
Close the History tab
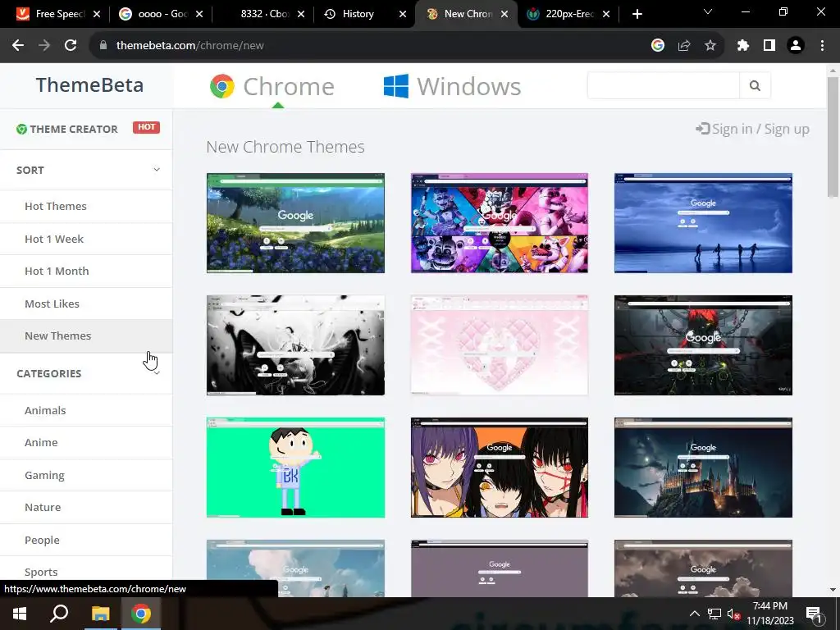(403, 14)
